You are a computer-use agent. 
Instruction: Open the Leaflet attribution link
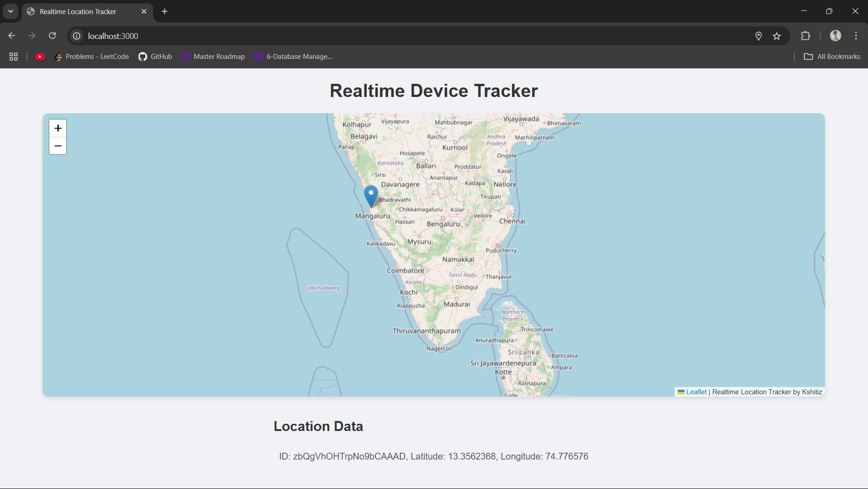click(x=696, y=392)
